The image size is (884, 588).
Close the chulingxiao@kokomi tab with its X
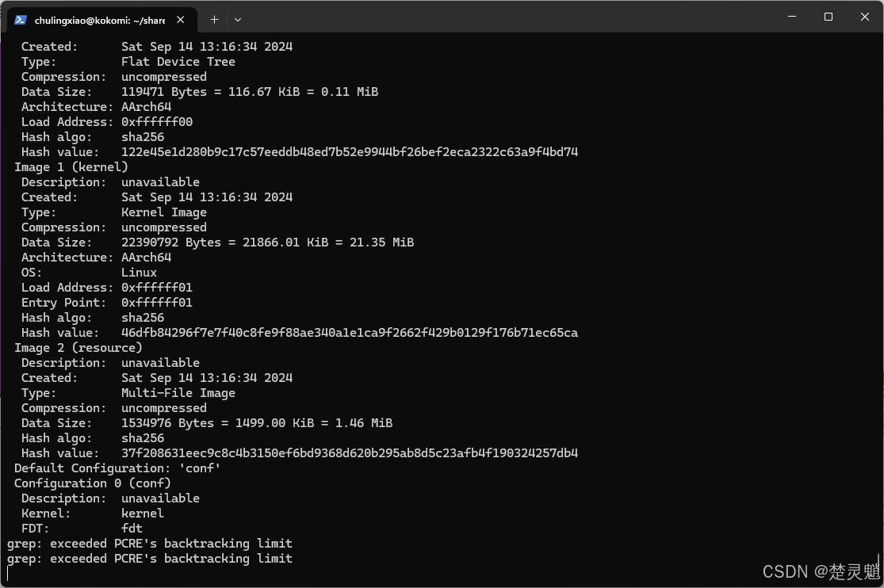click(181, 20)
